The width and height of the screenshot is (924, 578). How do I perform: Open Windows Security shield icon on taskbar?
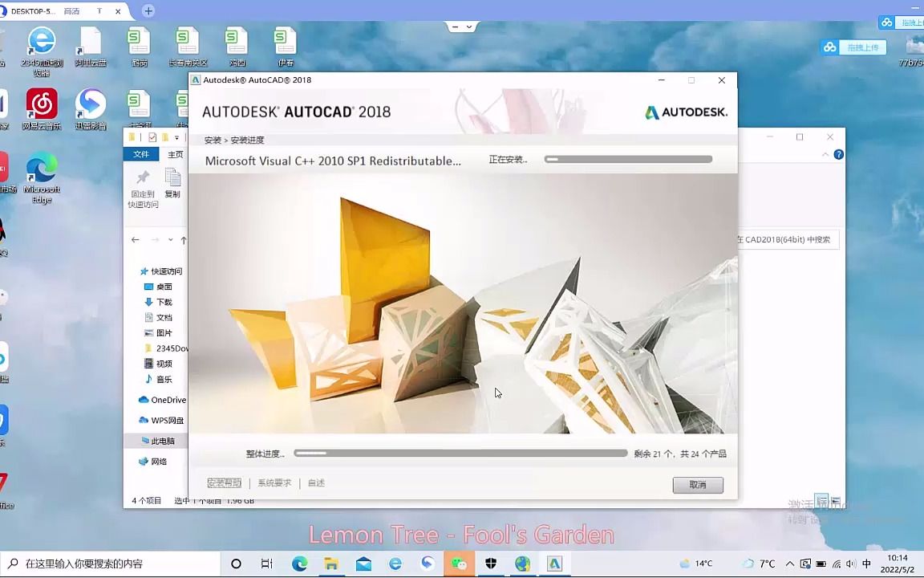(x=490, y=564)
